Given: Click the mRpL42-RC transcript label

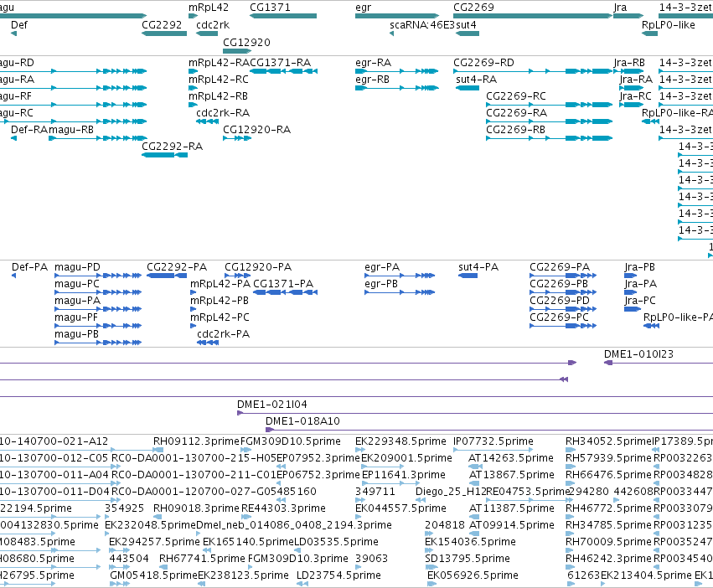Looking at the screenshot, I should point(219,79).
